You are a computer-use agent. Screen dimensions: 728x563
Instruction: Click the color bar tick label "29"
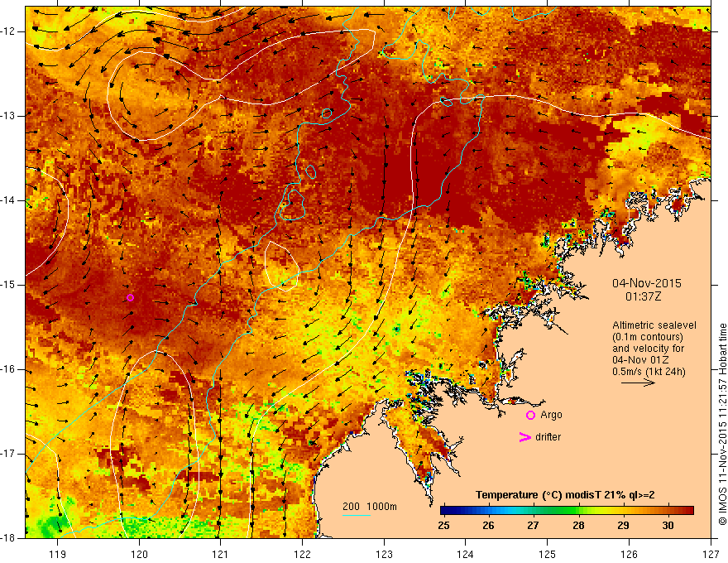pos(623,526)
